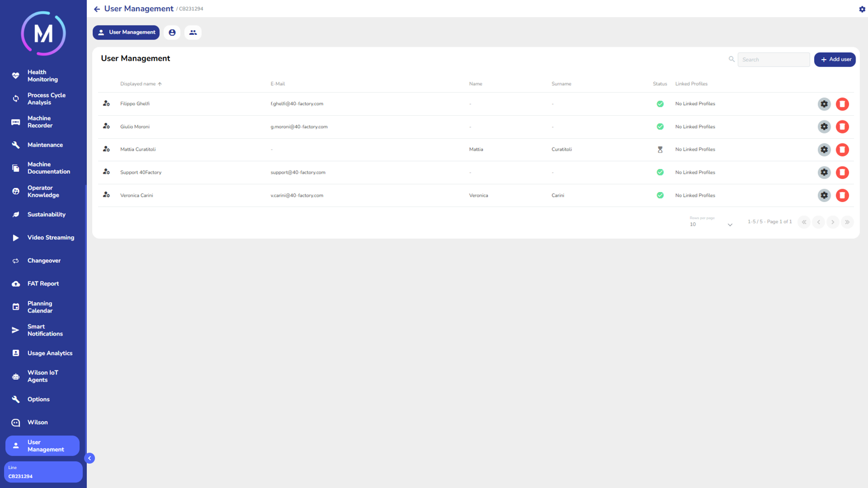Open settings gear for Veronica Carini

point(824,196)
